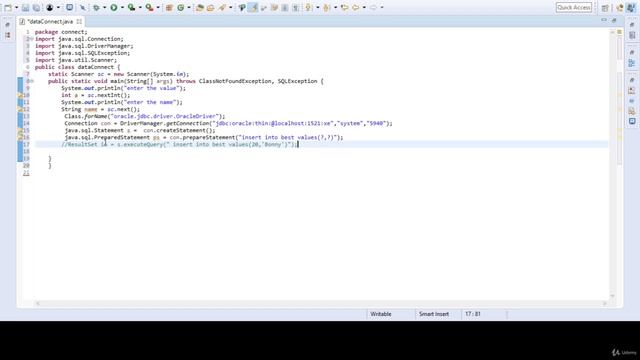Click the Previous Annotation icon
Screen dimensions: 640x360
tap(326, 7)
